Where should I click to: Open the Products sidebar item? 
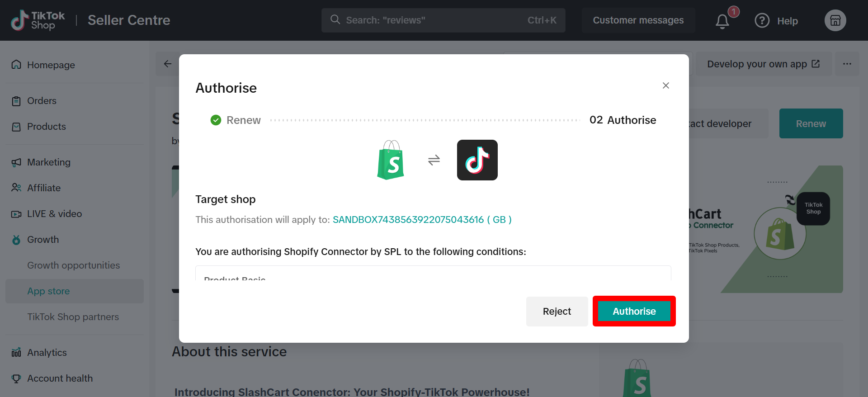[x=46, y=127]
